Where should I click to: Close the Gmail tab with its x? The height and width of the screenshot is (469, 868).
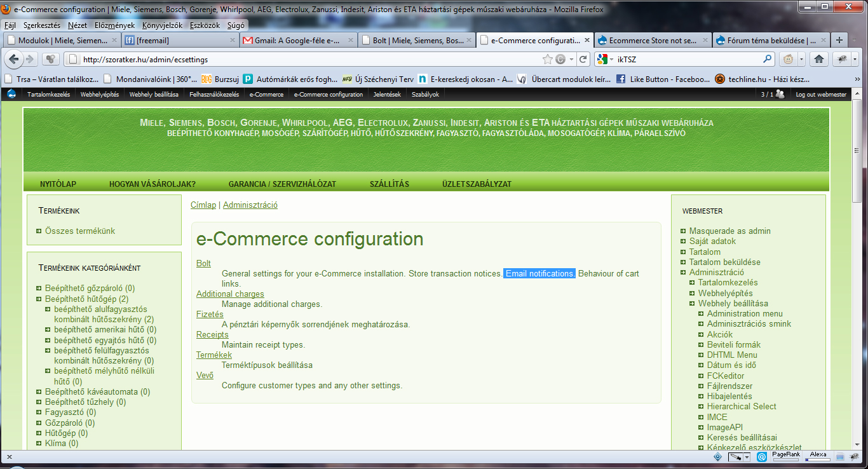pos(351,40)
